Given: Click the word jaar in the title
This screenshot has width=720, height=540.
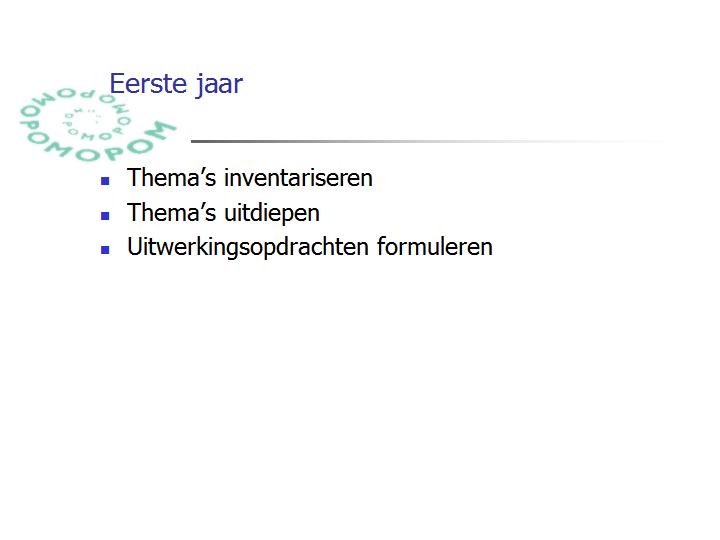Looking at the screenshot, I should pyautogui.click(x=219, y=85).
